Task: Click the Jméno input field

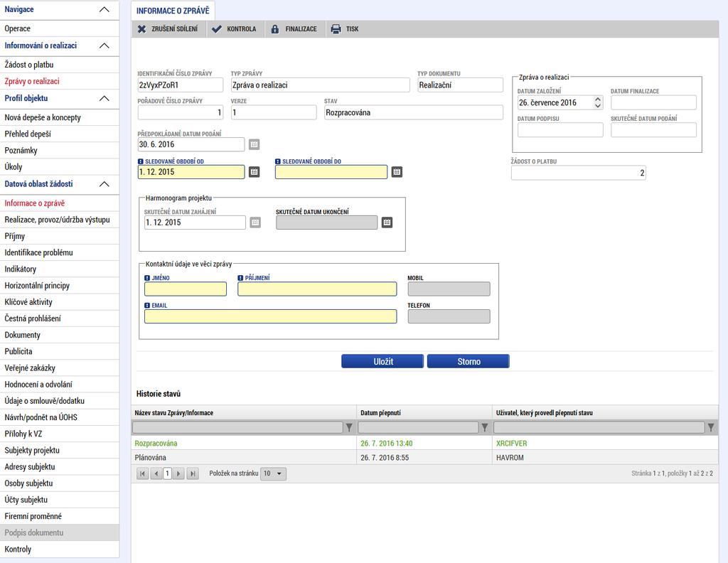Action: pyautogui.click(x=186, y=289)
